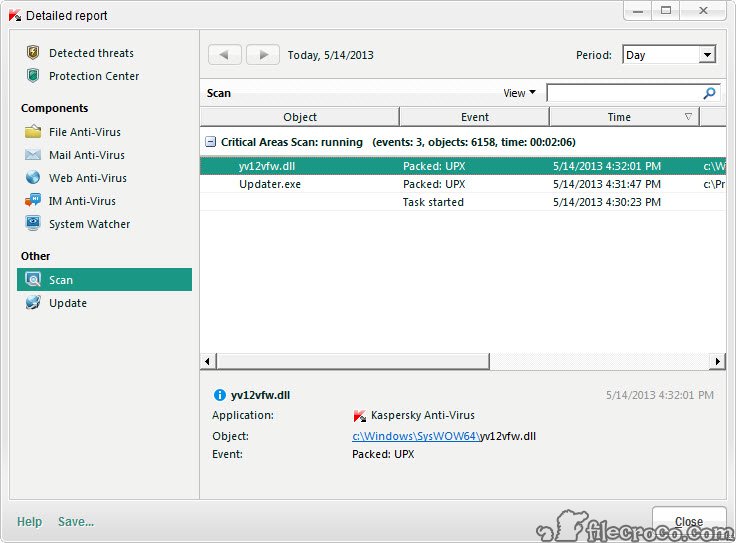
Task: Select the yv12vfw.dll row
Action: [x=463, y=166]
